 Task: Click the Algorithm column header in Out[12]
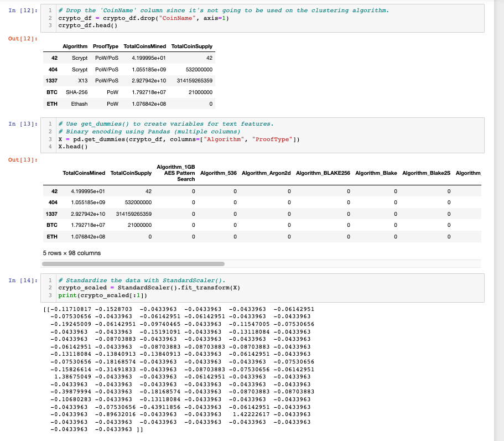pos(75,46)
